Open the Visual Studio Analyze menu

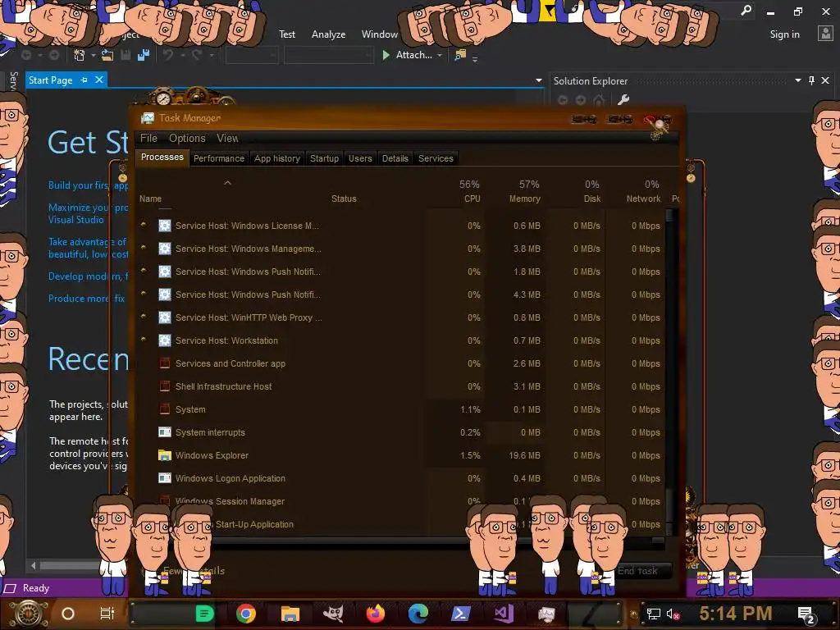(328, 34)
